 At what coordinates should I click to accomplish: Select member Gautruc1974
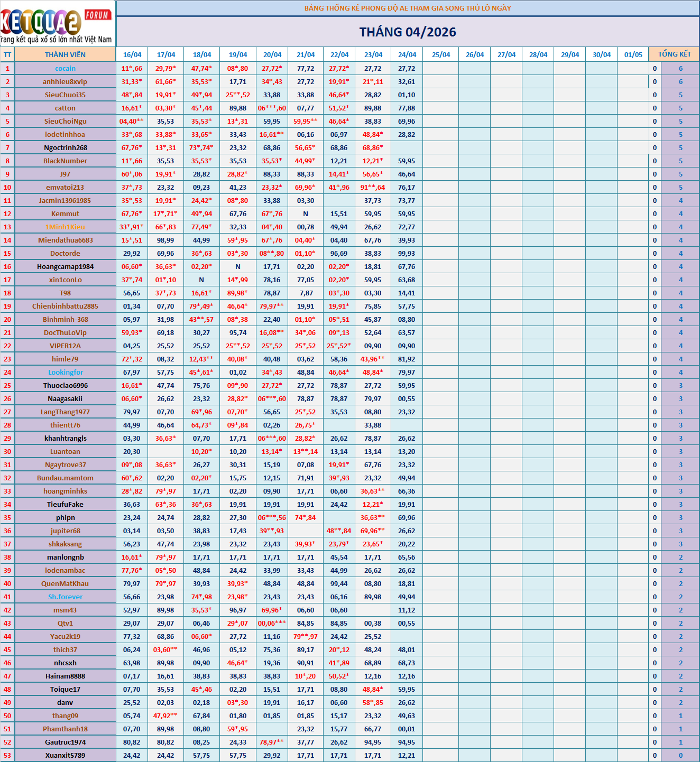[x=65, y=742]
